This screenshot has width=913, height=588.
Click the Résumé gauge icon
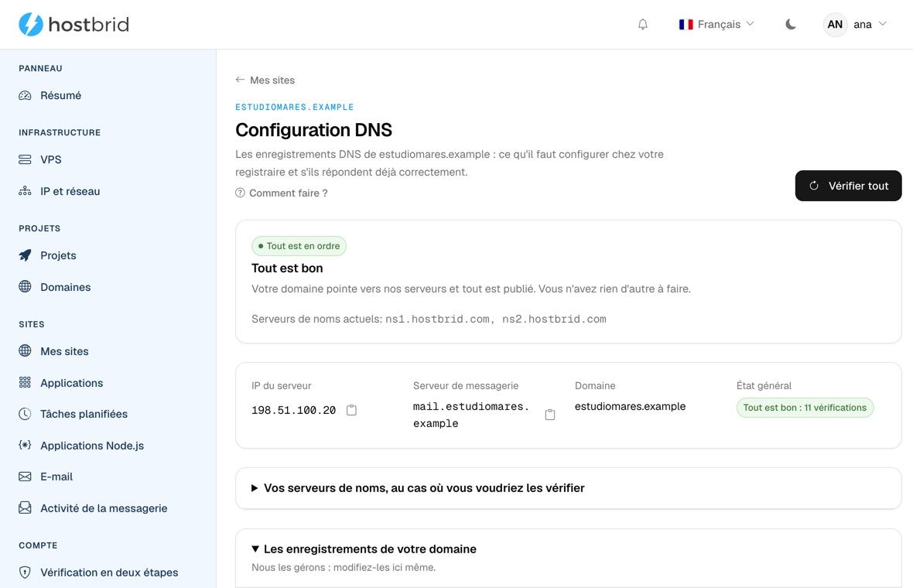[x=25, y=95]
